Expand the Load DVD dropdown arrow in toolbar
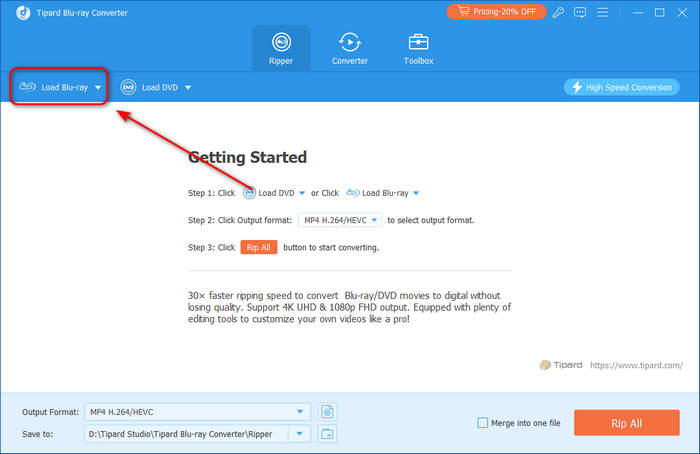The width and height of the screenshot is (700, 454). coord(188,87)
